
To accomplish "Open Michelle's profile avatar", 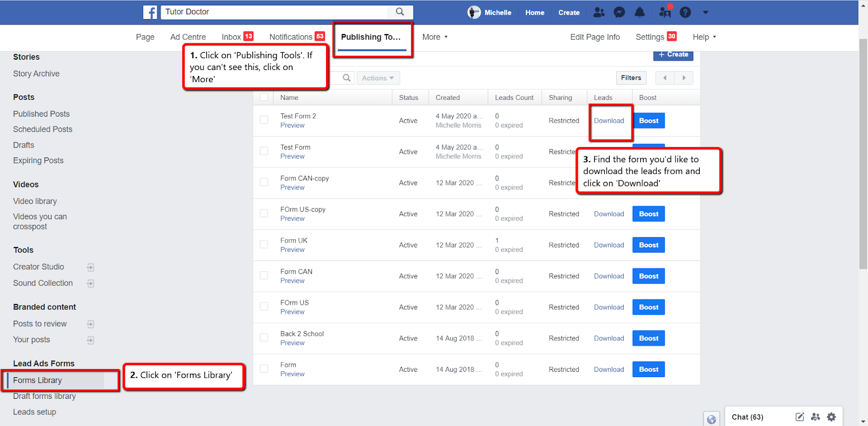I will [x=474, y=12].
